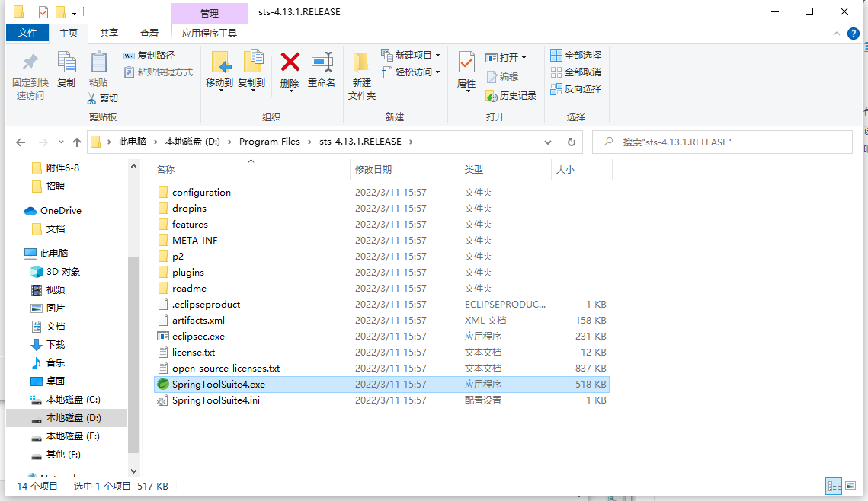Click the Rename (重命名) icon
The width and height of the screenshot is (868, 501).
(x=322, y=62)
